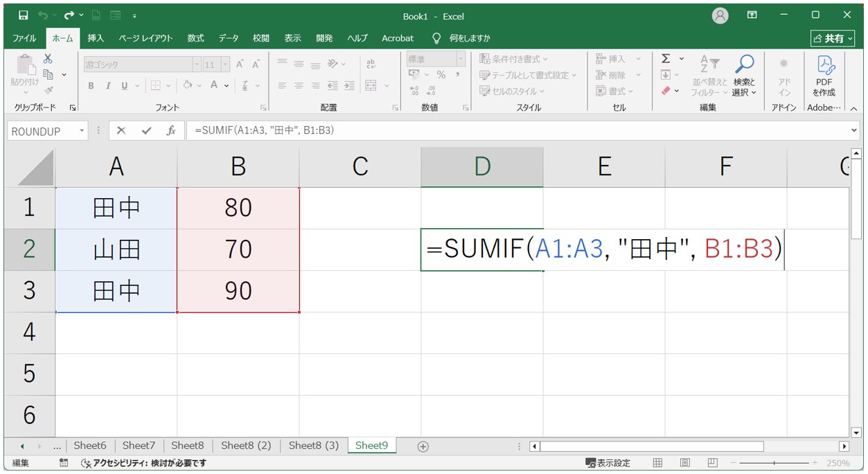Click the Save icon in the title bar
The width and height of the screenshot is (868, 474).
click(24, 15)
